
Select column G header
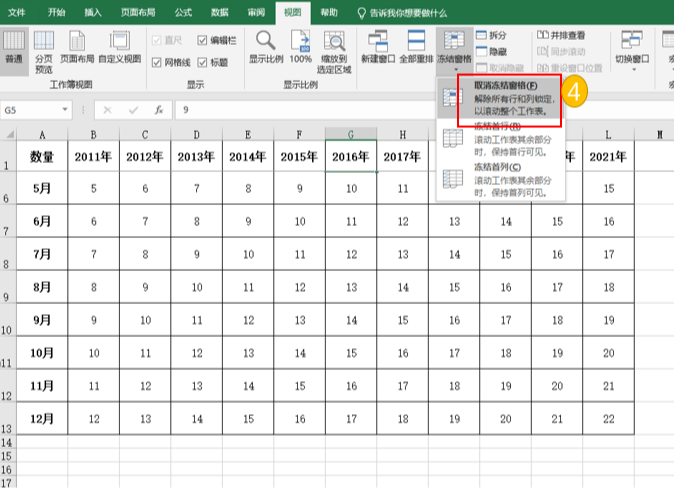[351, 135]
